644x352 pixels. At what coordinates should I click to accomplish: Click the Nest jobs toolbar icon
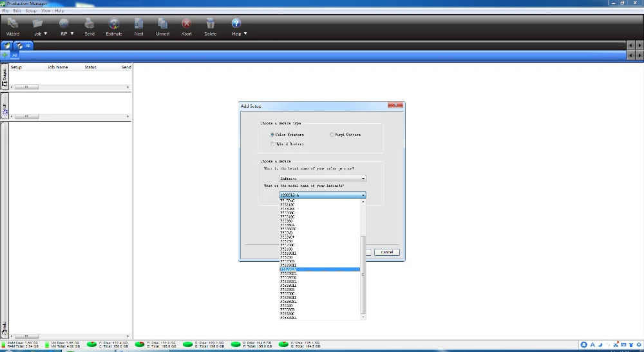click(x=139, y=27)
